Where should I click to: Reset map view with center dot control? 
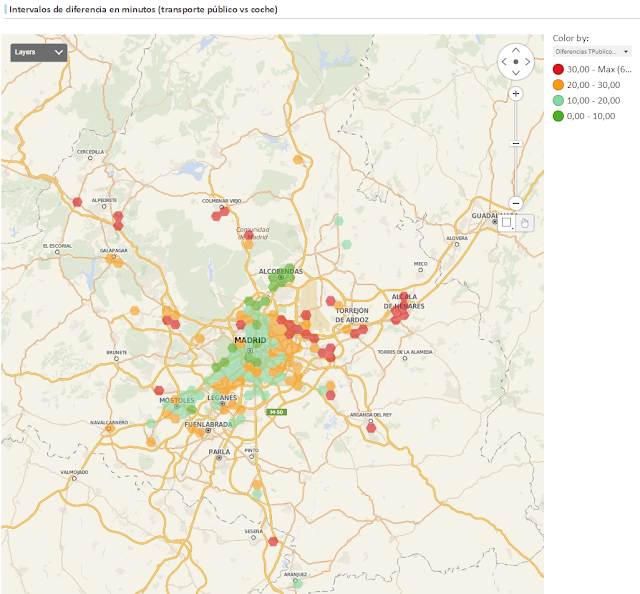click(x=516, y=61)
